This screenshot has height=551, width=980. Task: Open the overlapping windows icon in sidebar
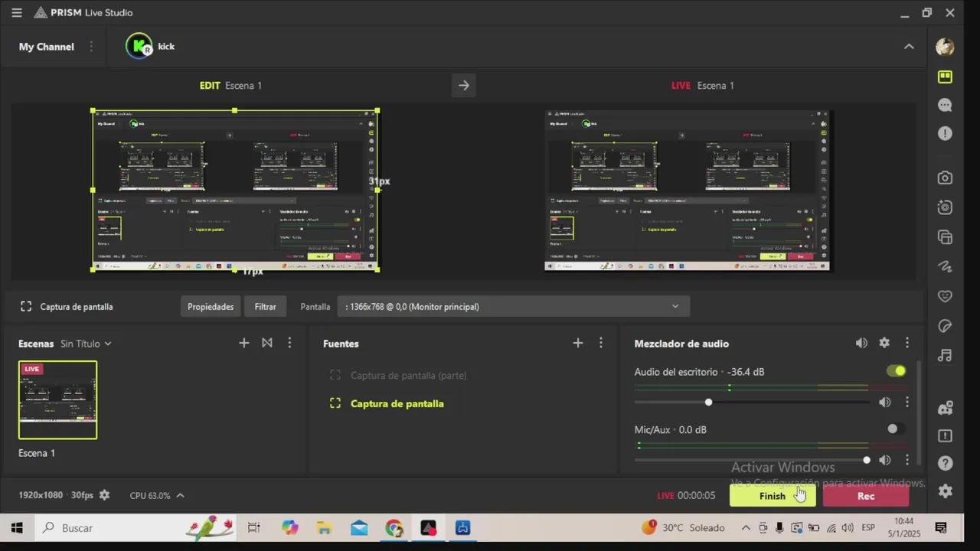tap(945, 237)
